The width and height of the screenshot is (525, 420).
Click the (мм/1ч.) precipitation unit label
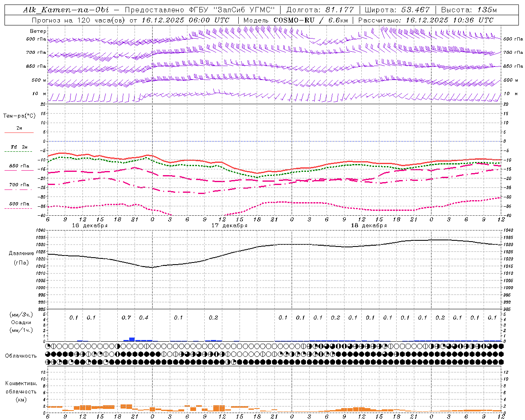point(21,330)
